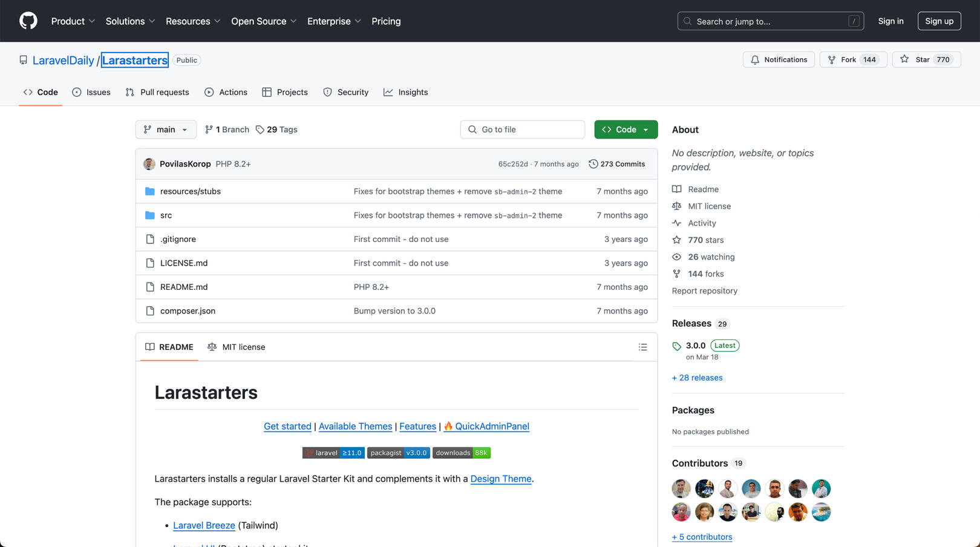Viewport: 980px width, 547px height.
Task: Click the Fork repository button
Action: pos(853,59)
